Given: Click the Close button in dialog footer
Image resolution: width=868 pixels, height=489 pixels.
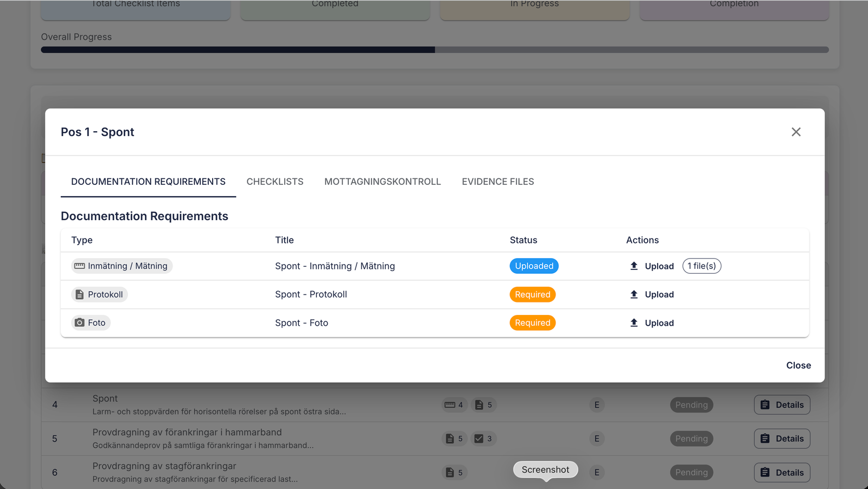Looking at the screenshot, I should click(x=799, y=365).
